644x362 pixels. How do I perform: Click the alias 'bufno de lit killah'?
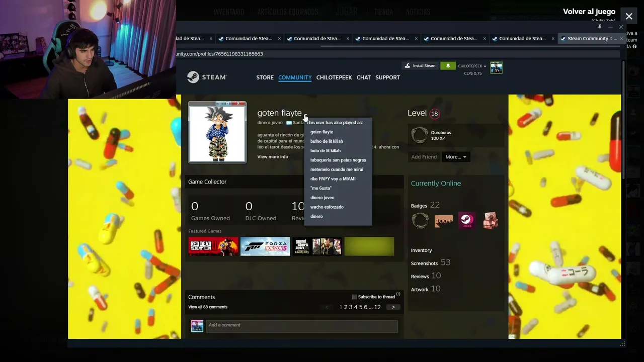(x=327, y=141)
